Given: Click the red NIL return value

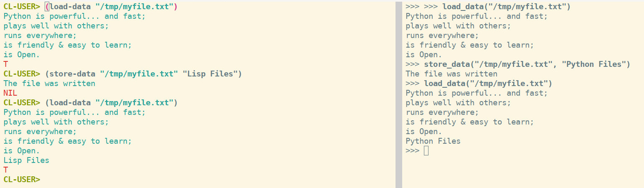Looking at the screenshot, I should (x=10, y=93).
